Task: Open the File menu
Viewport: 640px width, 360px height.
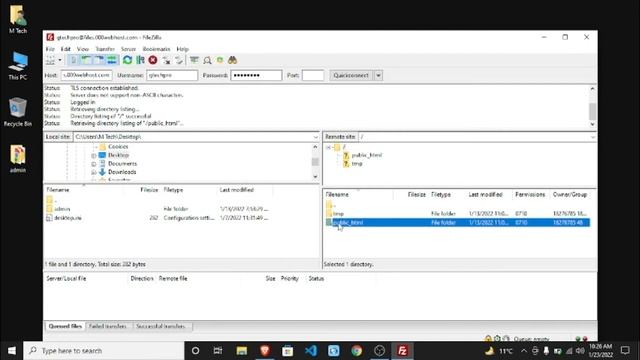Action: pos(50,49)
